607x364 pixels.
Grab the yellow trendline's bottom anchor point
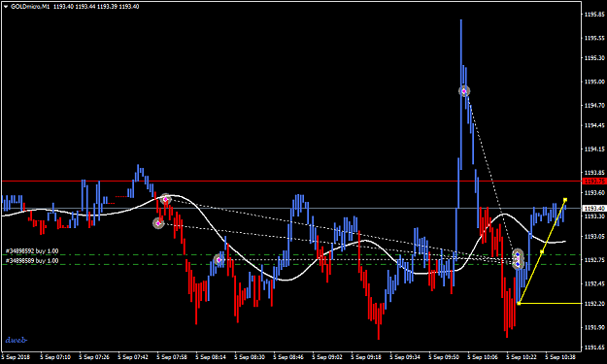click(519, 303)
